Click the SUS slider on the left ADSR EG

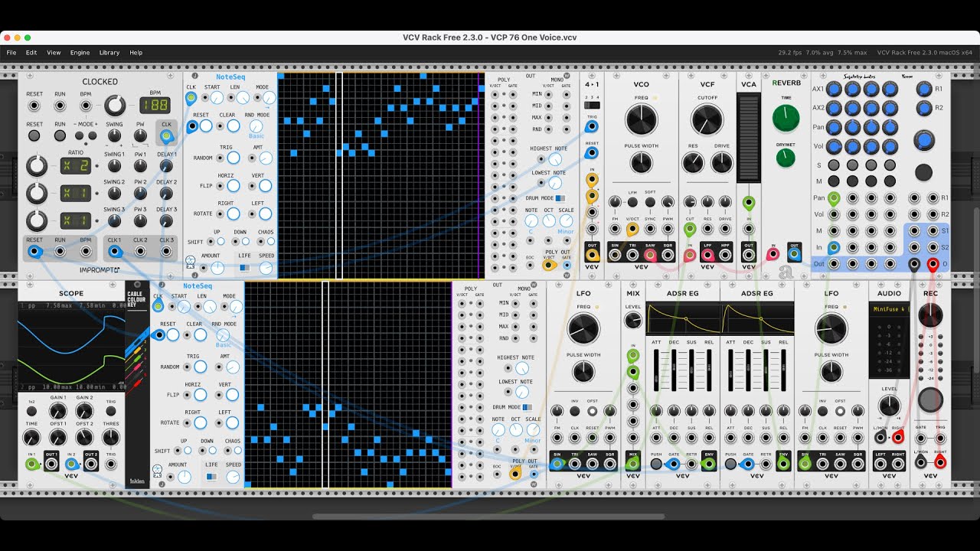click(x=691, y=370)
